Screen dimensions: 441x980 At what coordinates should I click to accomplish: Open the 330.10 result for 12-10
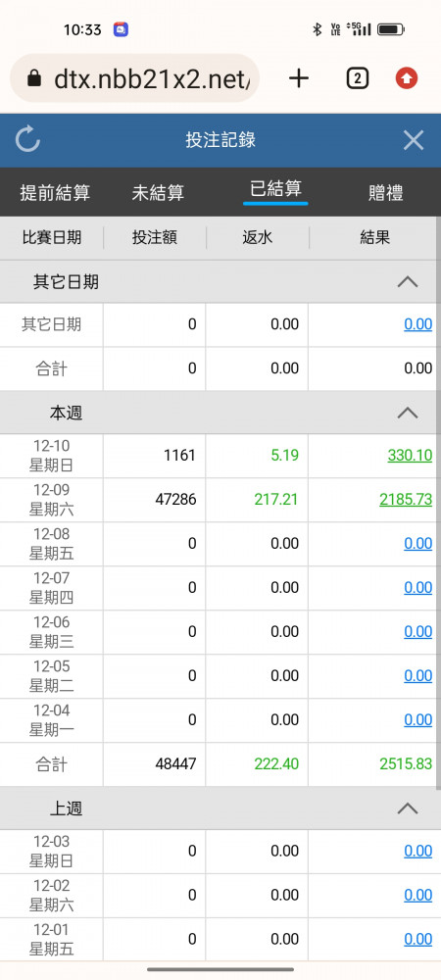[410, 456]
